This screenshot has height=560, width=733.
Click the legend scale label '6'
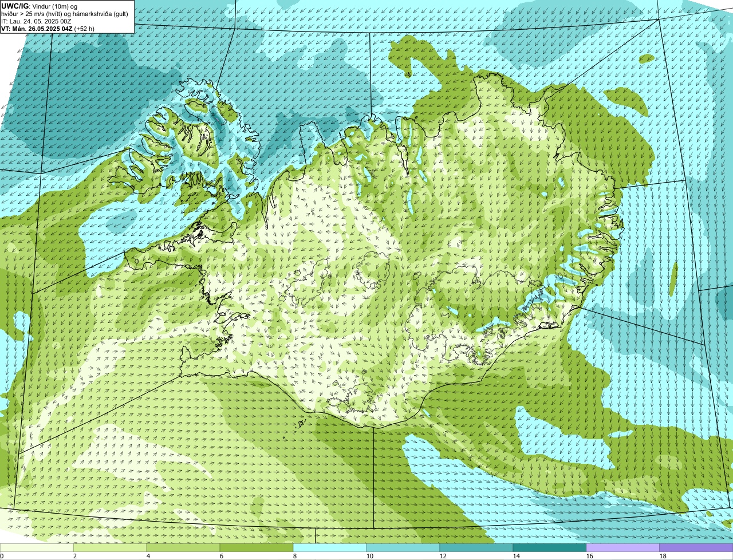pos(222,556)
